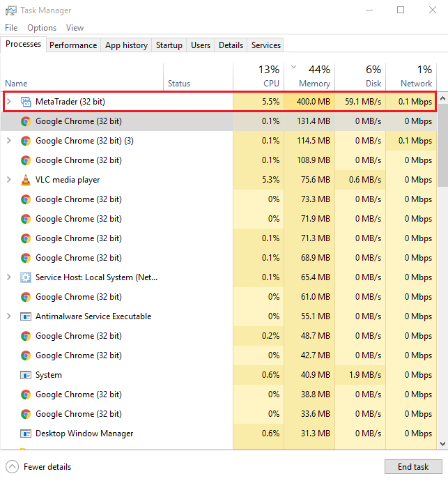The width and height of the screenshot is (448, 483).
Task: Click the vertical scrollbar thumb
Action: tap(442, 146)
